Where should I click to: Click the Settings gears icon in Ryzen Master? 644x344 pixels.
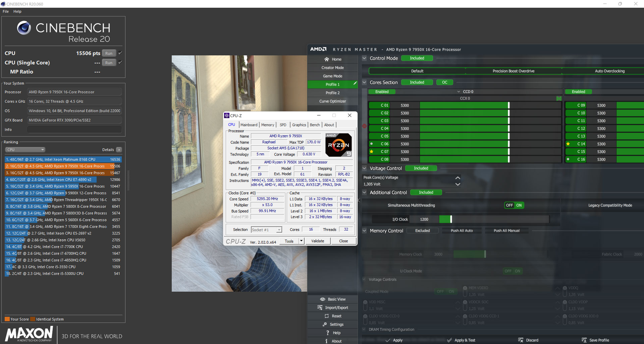(325, 324)
